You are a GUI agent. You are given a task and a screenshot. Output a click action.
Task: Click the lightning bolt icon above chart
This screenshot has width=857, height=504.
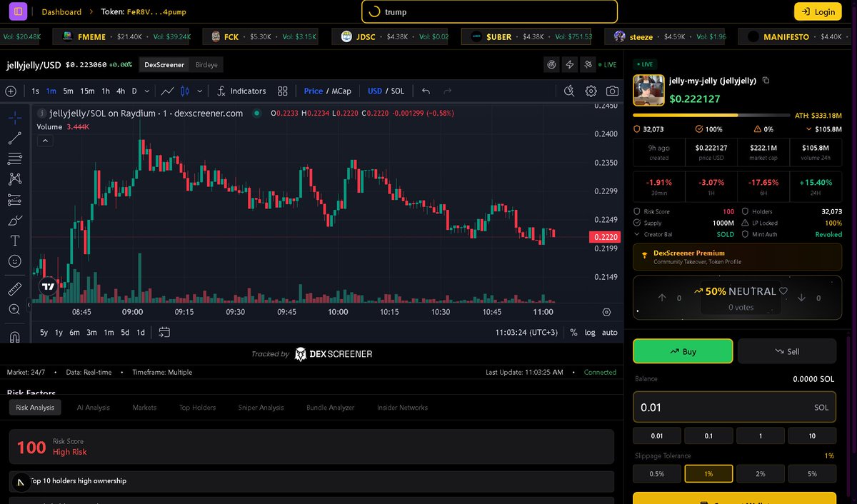[x=570, y=64]
